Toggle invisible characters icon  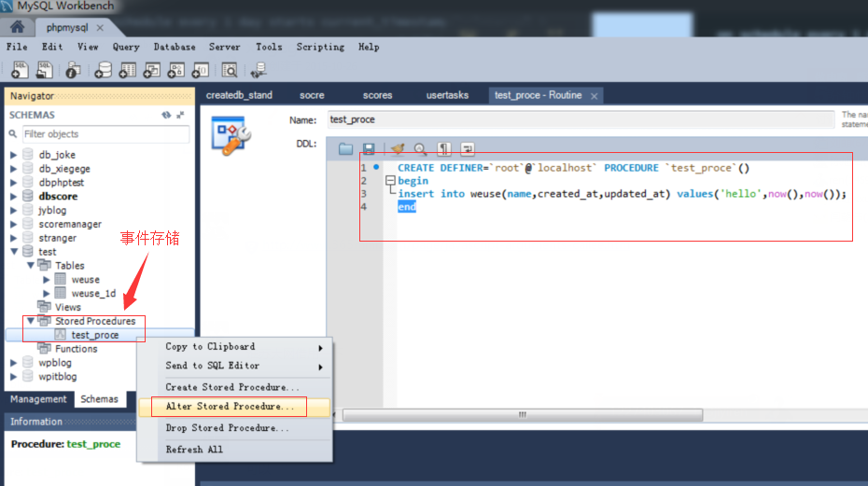(444, 148)
